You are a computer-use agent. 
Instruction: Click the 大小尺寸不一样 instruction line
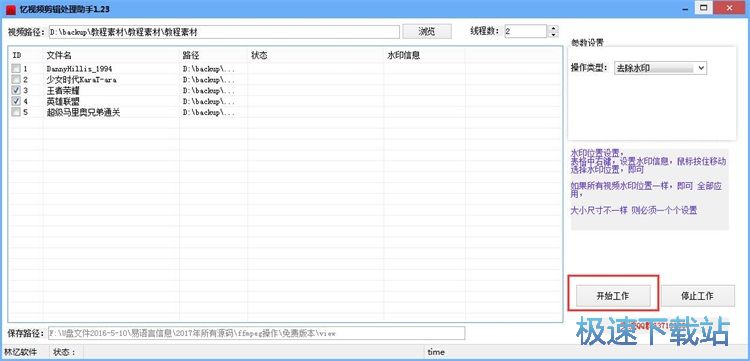click(x=634, y=210)
